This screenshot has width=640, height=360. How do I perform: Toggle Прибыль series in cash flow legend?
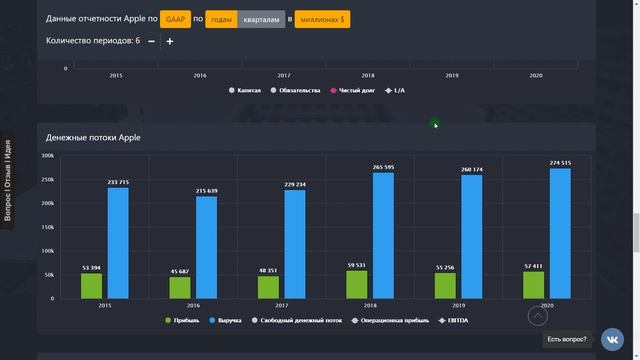pos(182,320)
